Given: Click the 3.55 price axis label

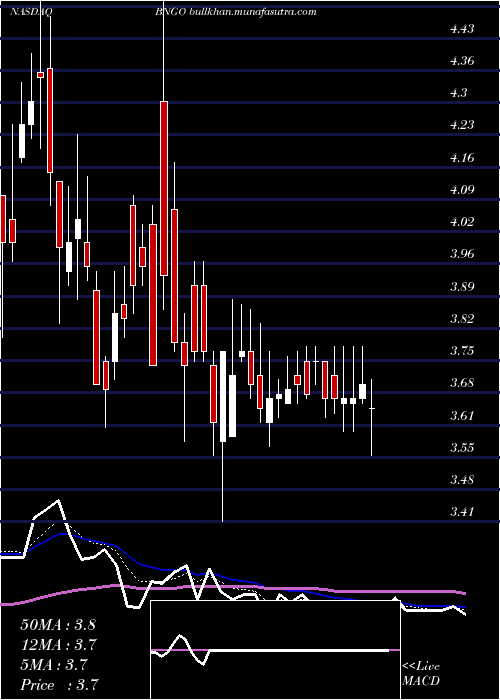Looking at the screenshot, I should click(x=462, y=448).
